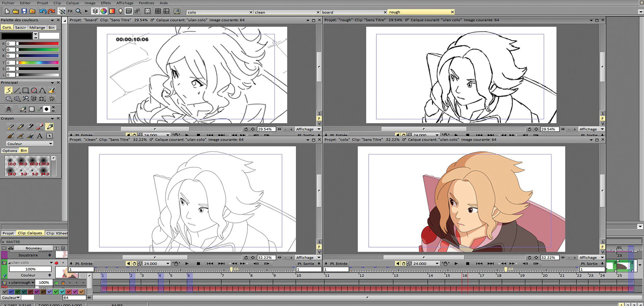Image resolution: width=644 pixels, height=306 pixels.
Task: Open the Effets menu
Action: point(105,3)
